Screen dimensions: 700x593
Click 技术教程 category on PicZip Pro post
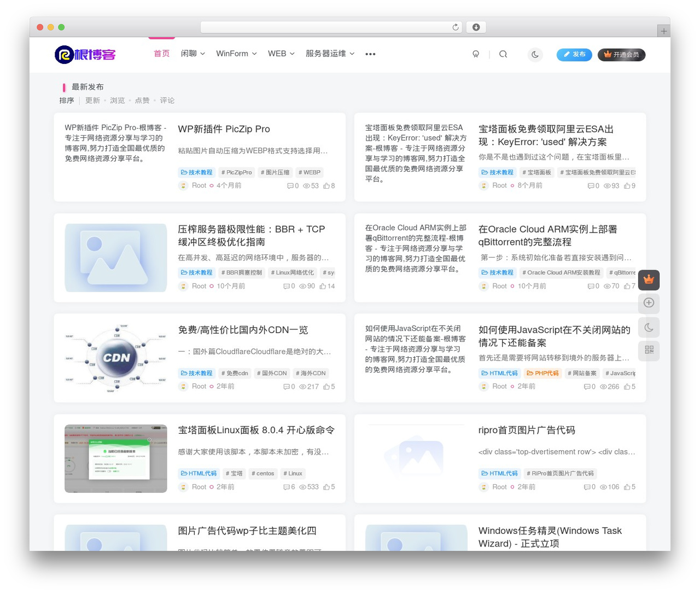(196, 172)
